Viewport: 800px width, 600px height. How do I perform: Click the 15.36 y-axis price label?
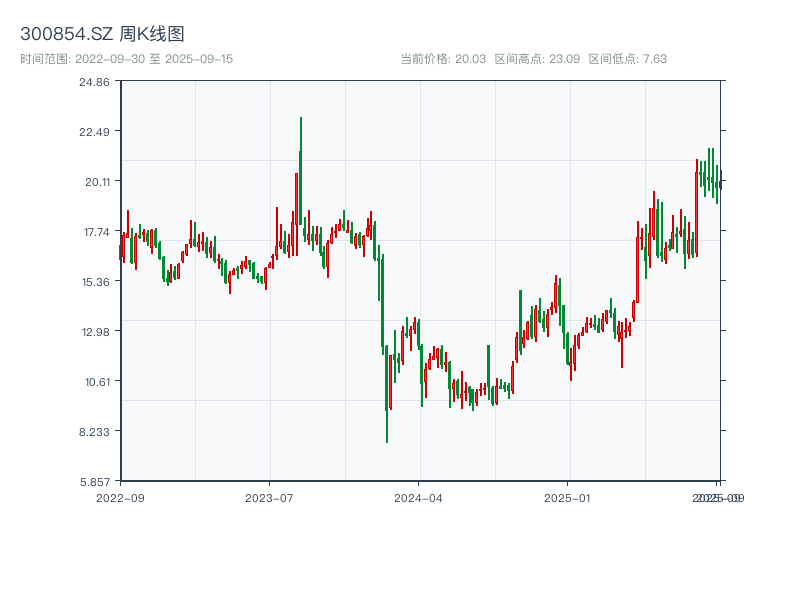click(x=94, y=282)
